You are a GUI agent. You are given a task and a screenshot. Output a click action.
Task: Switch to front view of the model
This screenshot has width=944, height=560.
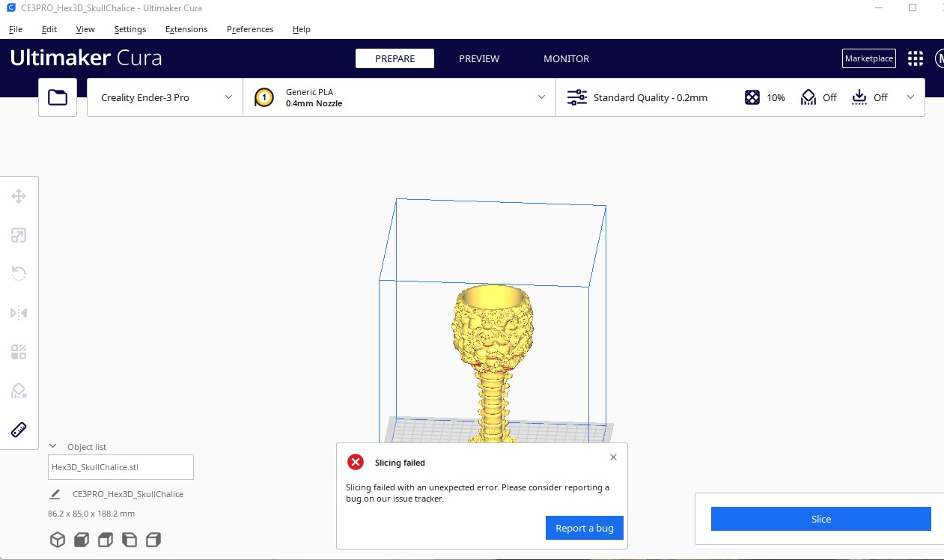tap(81, 539)
